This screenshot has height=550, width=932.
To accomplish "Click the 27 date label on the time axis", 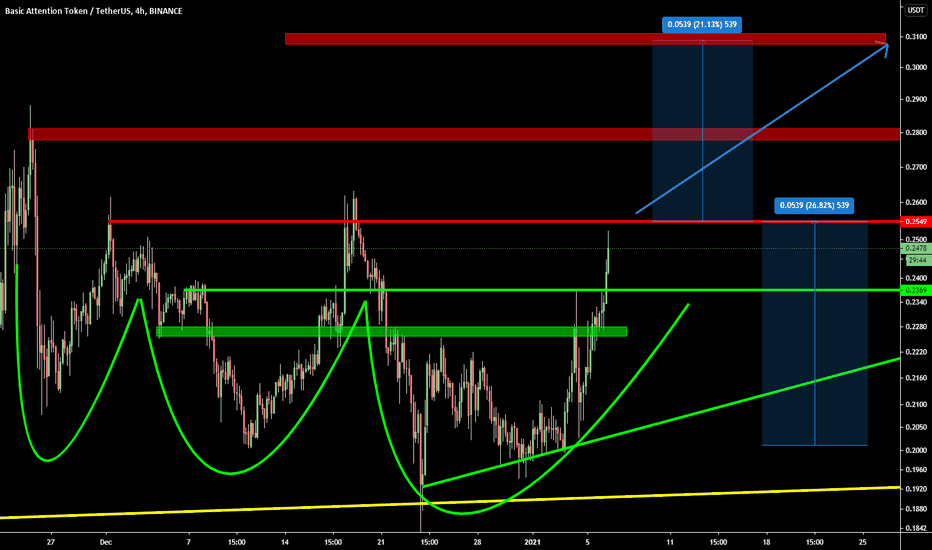I will (x=51, y=542).
